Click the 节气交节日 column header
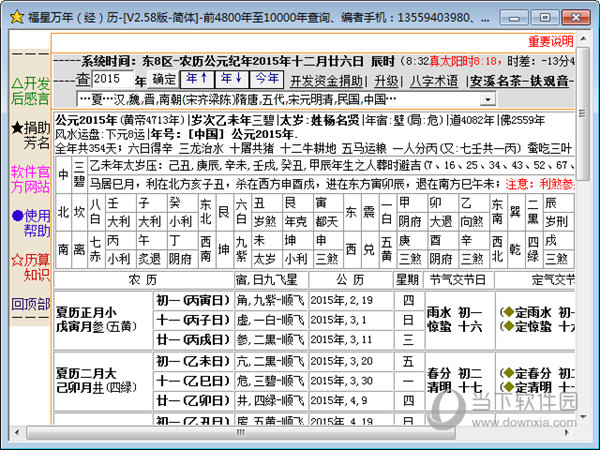This screenshot has width=600, height=450. click(x=458, y=280)
